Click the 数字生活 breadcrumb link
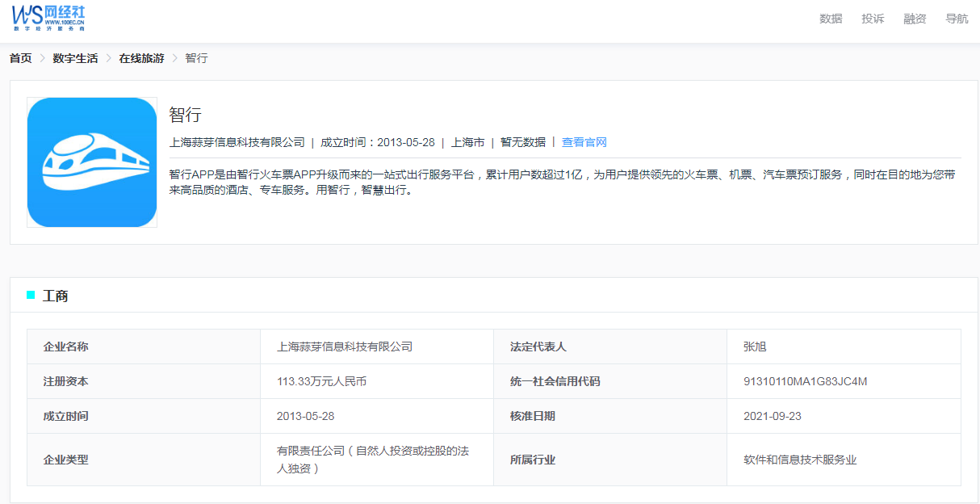 [x=75, y=58]
